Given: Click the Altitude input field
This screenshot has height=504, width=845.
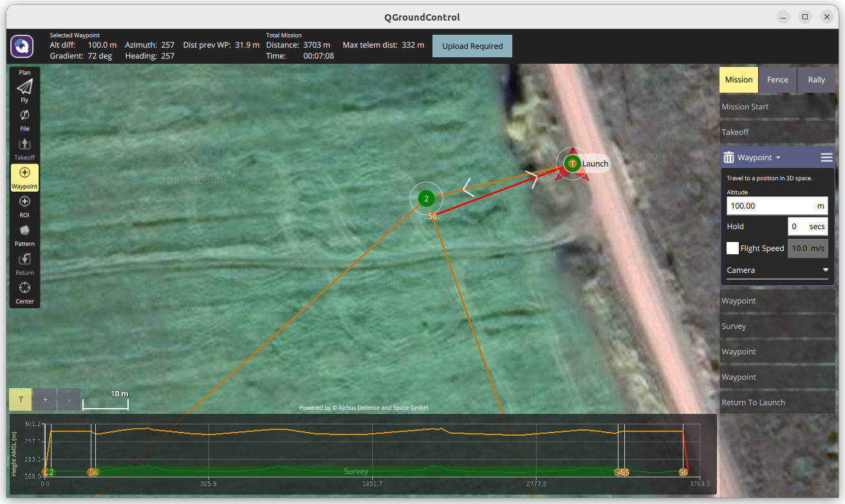Looking at the screenshot, I should pos(770,206).
